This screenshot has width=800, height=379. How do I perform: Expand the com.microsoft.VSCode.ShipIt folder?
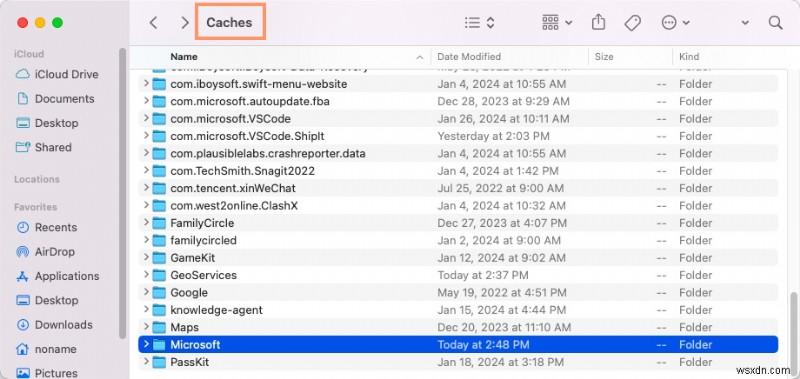[146, 136]
